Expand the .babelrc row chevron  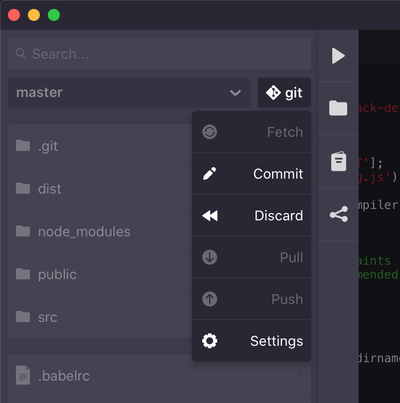(x=301, y=376)
